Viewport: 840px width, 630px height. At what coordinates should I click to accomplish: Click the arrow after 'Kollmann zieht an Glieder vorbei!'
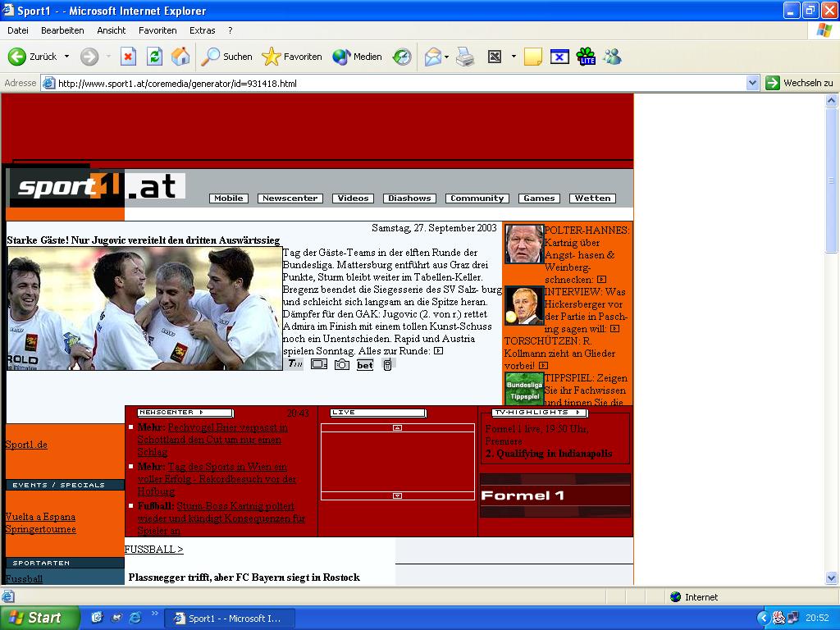[x=543, y=366]
